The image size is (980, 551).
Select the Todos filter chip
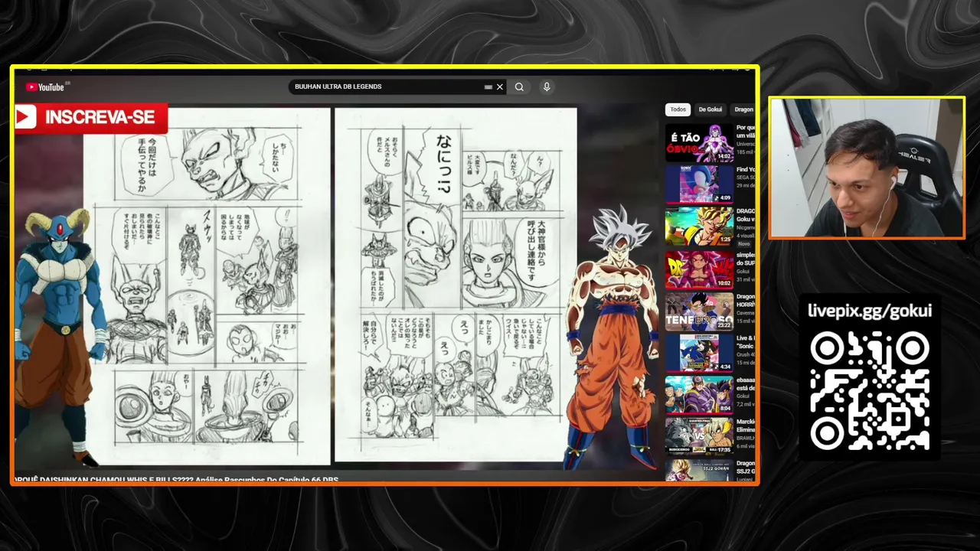[x=678, y=109]
